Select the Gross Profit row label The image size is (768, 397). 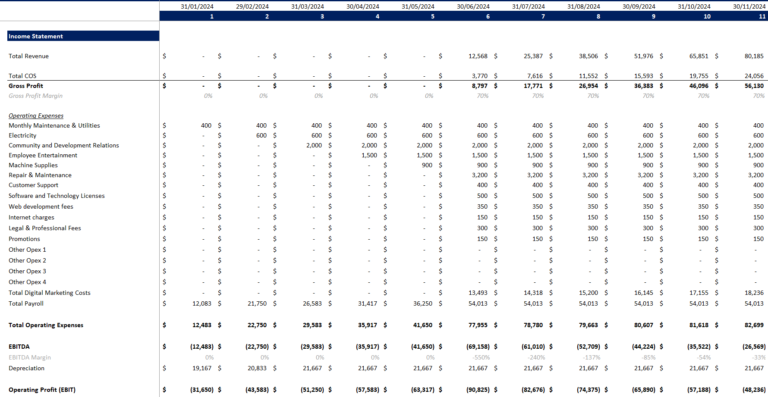point(25,86)
